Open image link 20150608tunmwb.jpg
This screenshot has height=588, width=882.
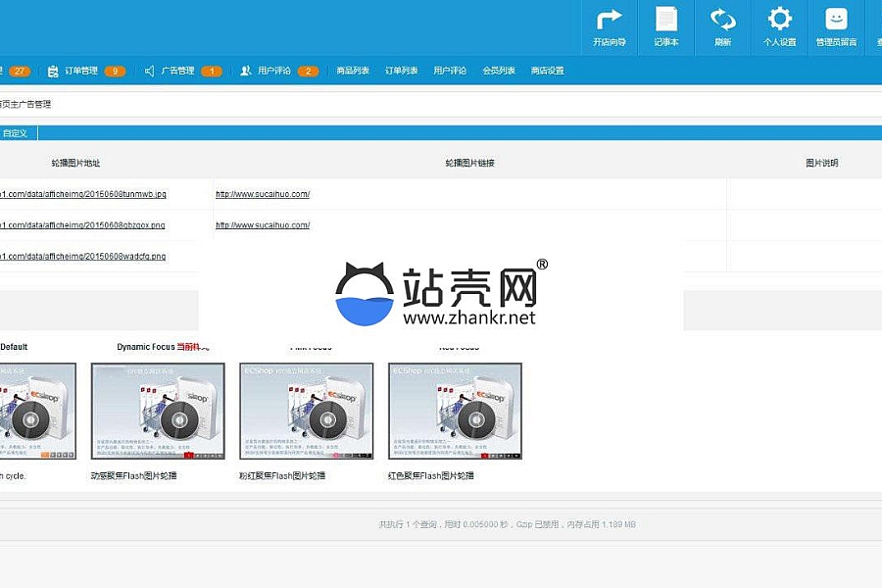83,194
